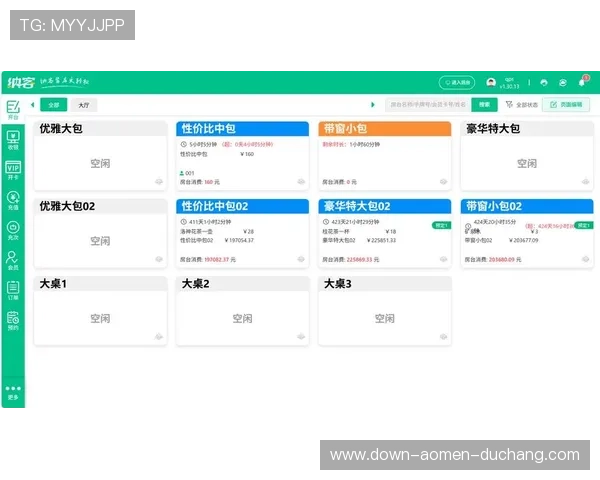
Task: Click the 大桌3 card title
Action: [x=338, y=284]
